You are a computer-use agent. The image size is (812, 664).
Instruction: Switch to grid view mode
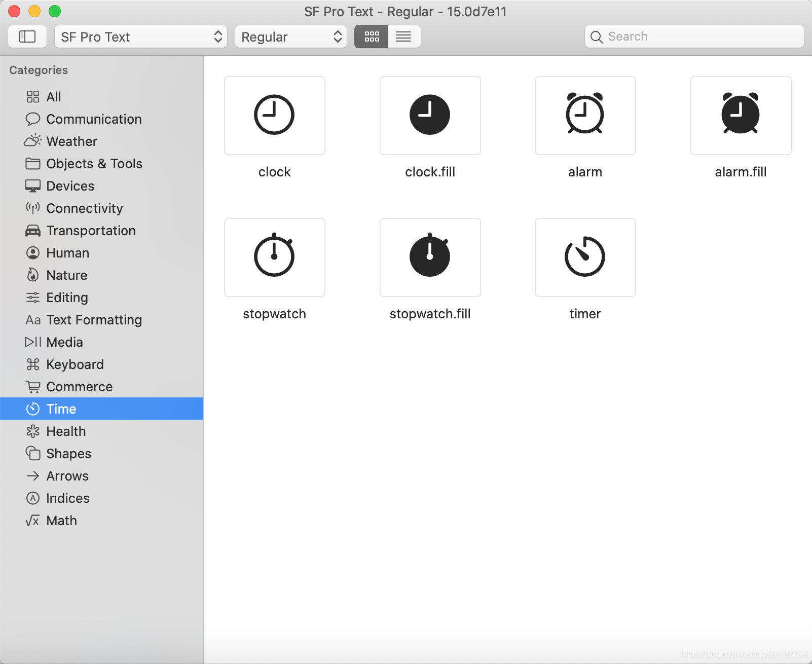372,36
